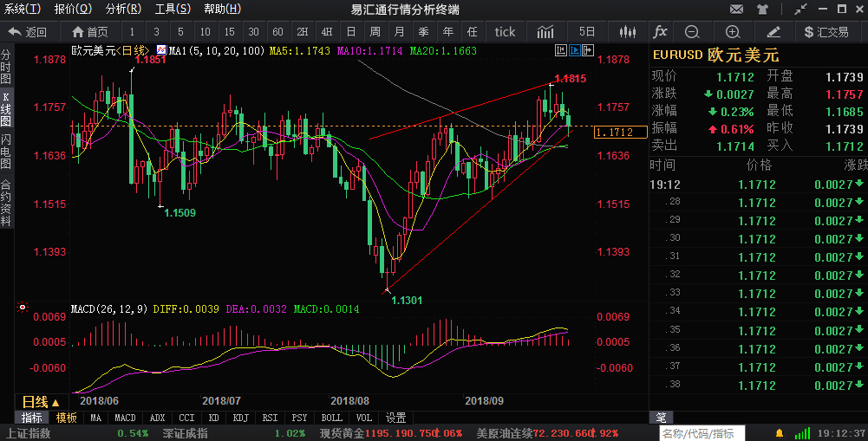Go back with the 返回 button
The image size is (868, 441).
[x=28, y=32]
